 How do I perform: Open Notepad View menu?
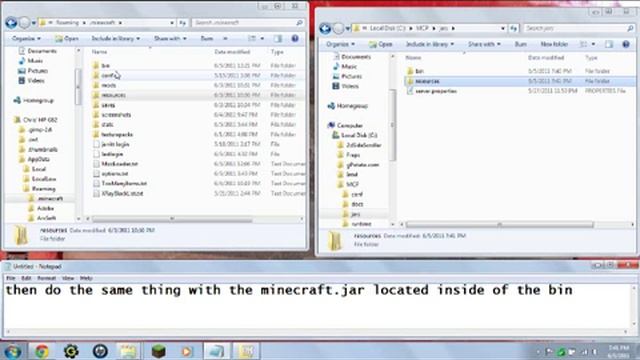coord(68,278)
